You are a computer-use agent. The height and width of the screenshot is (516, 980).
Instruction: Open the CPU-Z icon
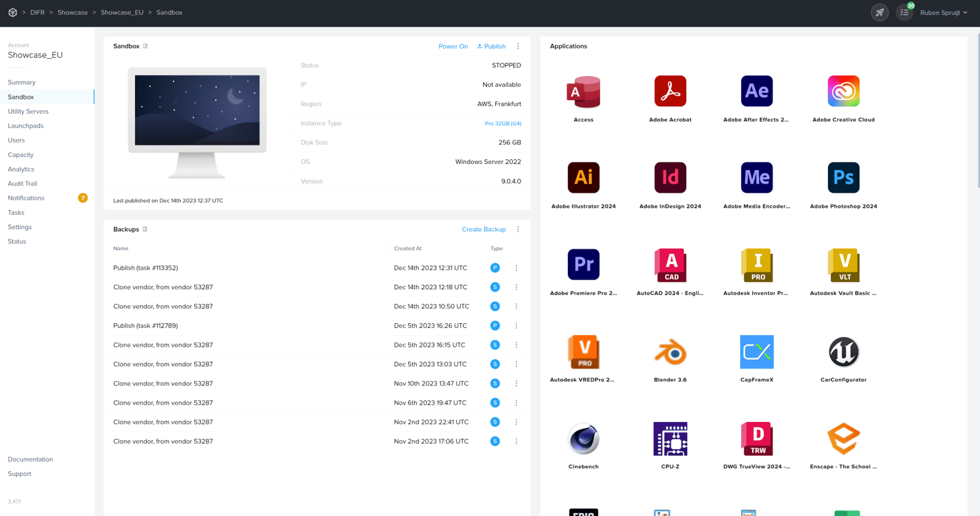click(x=670, y=439)
